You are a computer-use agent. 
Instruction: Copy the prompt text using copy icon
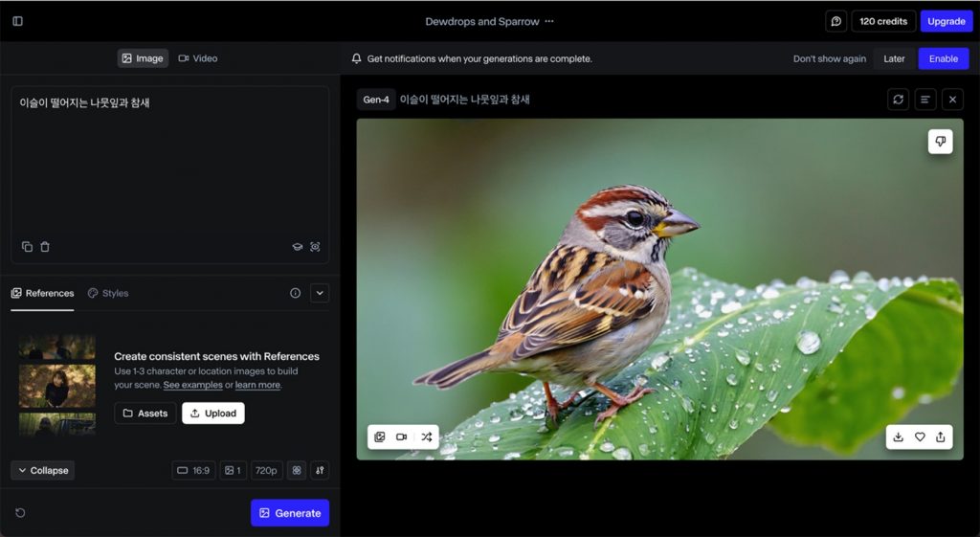coord(27,247)
